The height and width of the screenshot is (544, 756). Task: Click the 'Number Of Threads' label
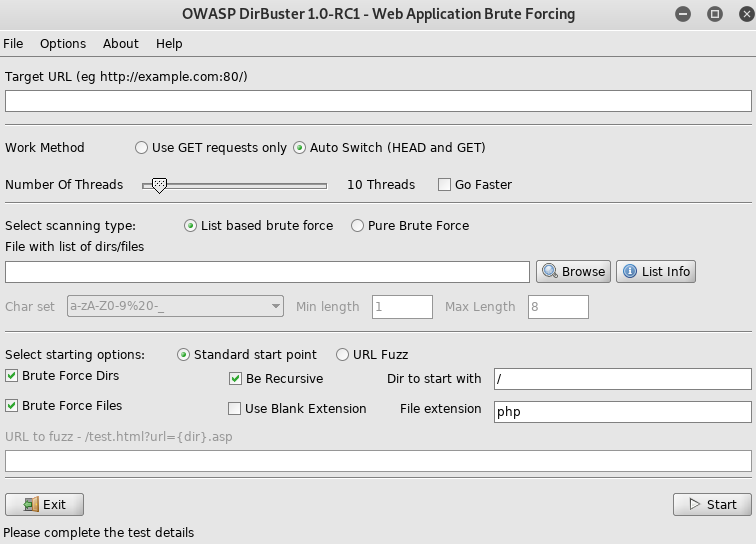point(64,185)
